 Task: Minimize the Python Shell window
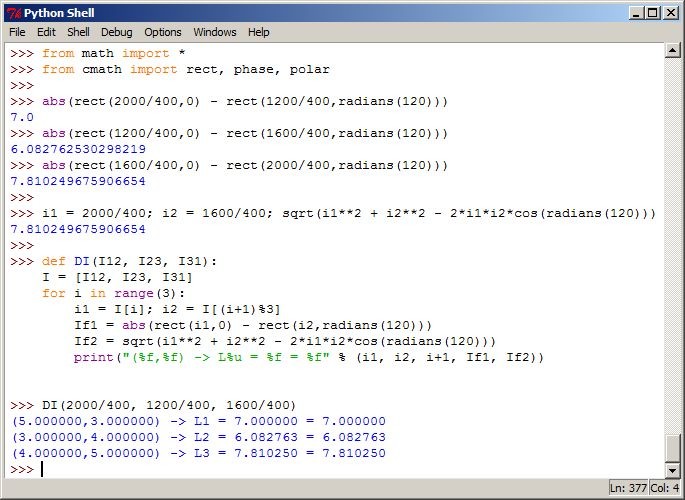point(636,13)
